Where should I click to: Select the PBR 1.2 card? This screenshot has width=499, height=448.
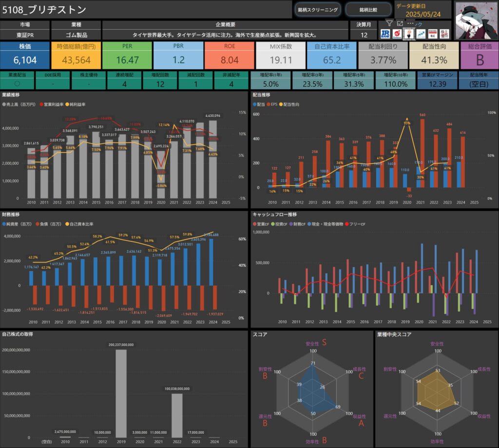click(x=178, y=56)
